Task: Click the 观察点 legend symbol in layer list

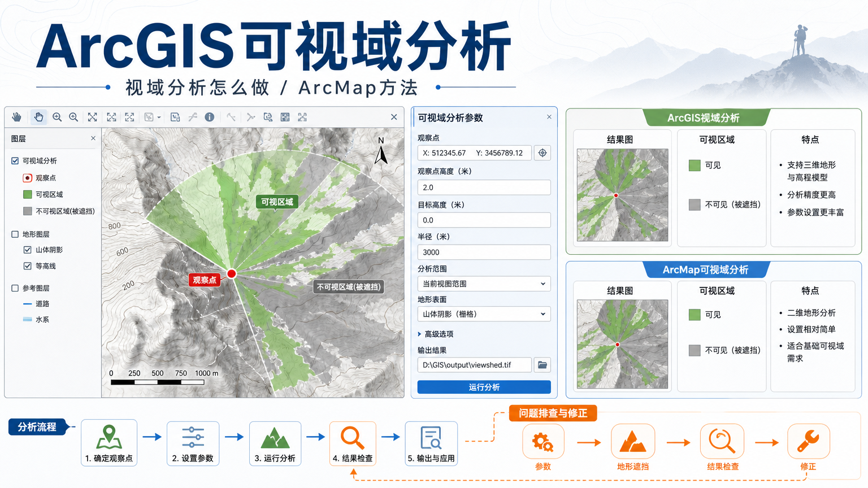Action: click(27, 178)
